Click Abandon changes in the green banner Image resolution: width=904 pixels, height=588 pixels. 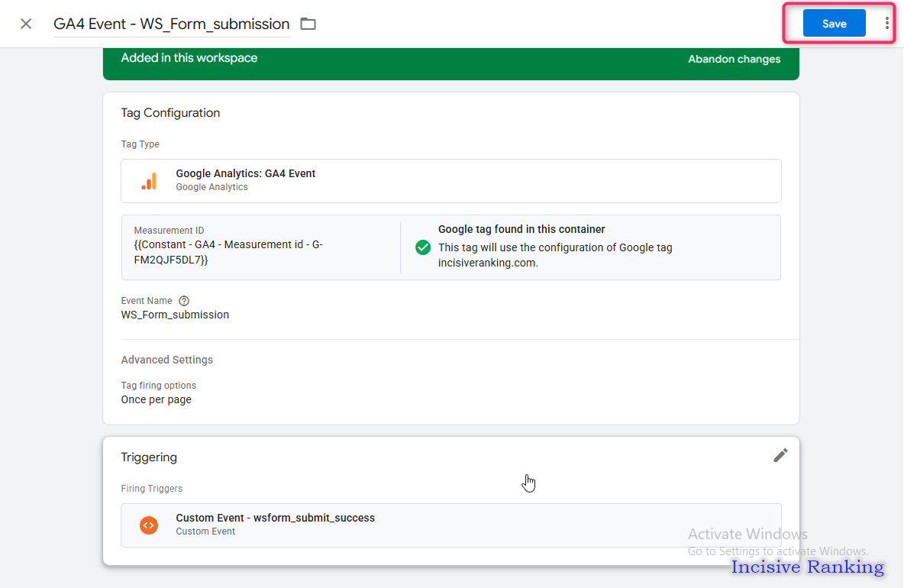(734, 59)
